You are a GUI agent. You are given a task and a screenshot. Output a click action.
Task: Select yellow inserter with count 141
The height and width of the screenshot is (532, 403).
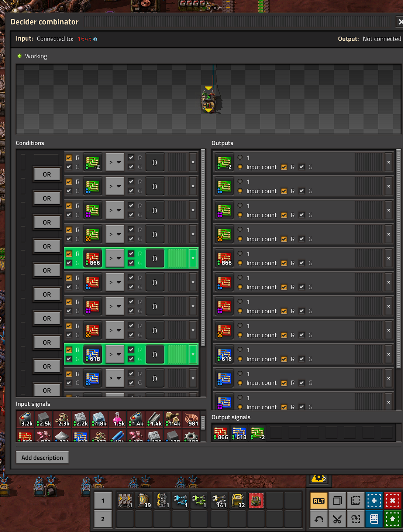(219, 501)
